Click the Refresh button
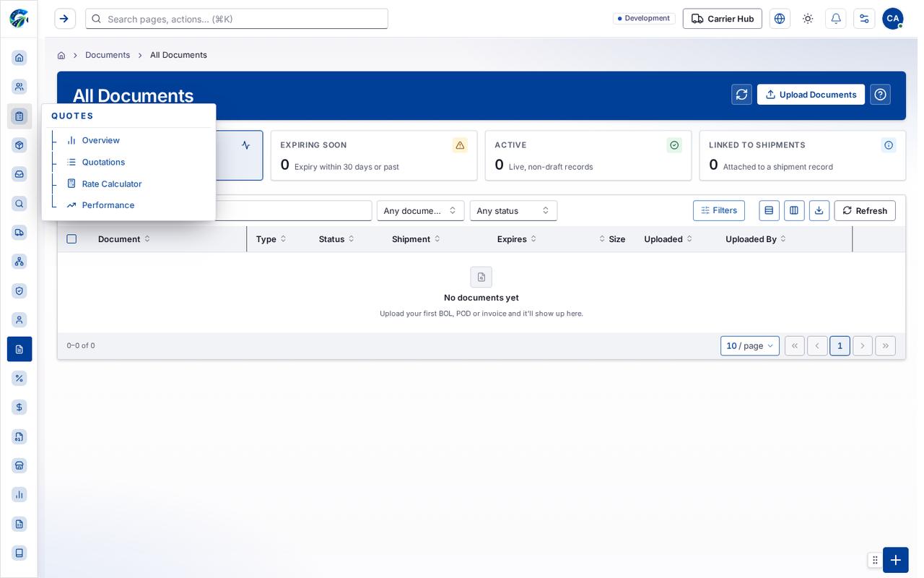The image size is (924, 578). (865, 211)
